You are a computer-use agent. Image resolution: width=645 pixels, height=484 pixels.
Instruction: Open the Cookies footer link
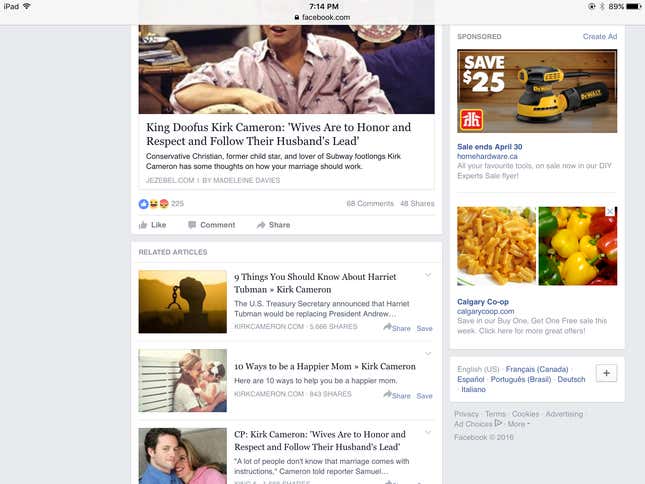coord(525,414)
